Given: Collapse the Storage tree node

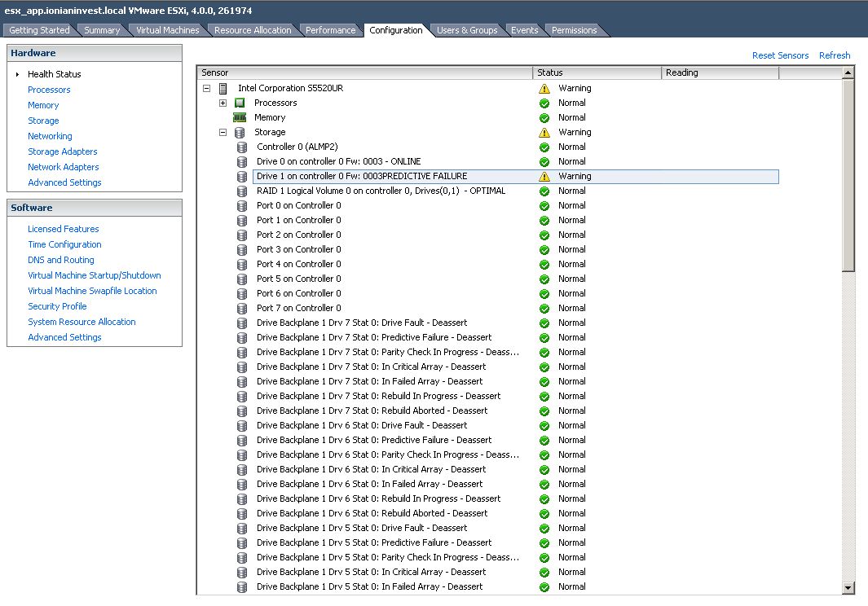Looking at the screenshot, I should pyautogui.click(x=223, y=132).
